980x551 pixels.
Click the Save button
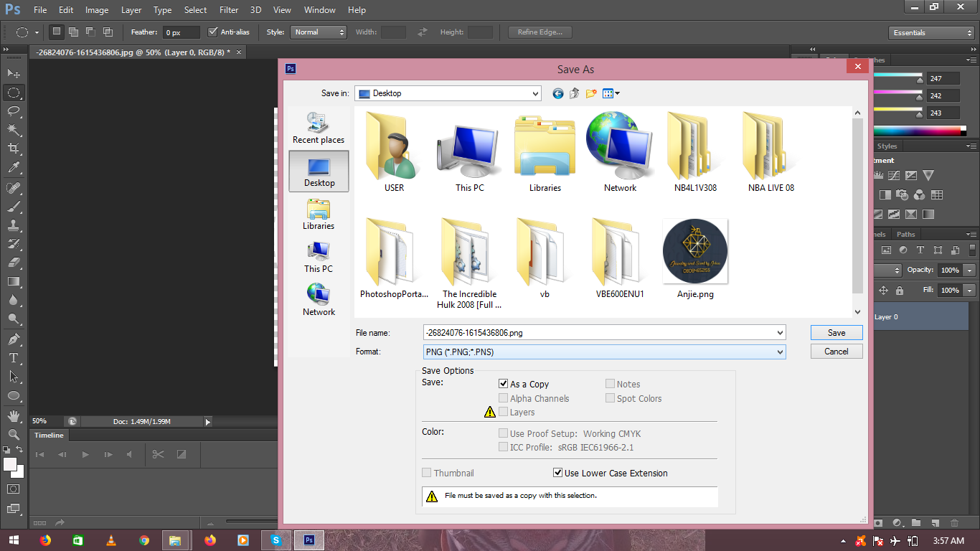(837, 333)
